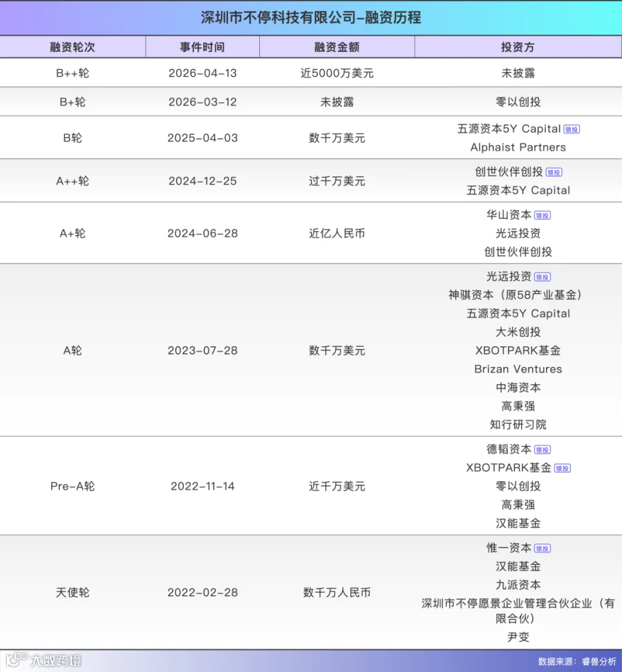Screen dimensions: 622x672
Task: Click the date 2026-04-13
Action: click(202, 73)
